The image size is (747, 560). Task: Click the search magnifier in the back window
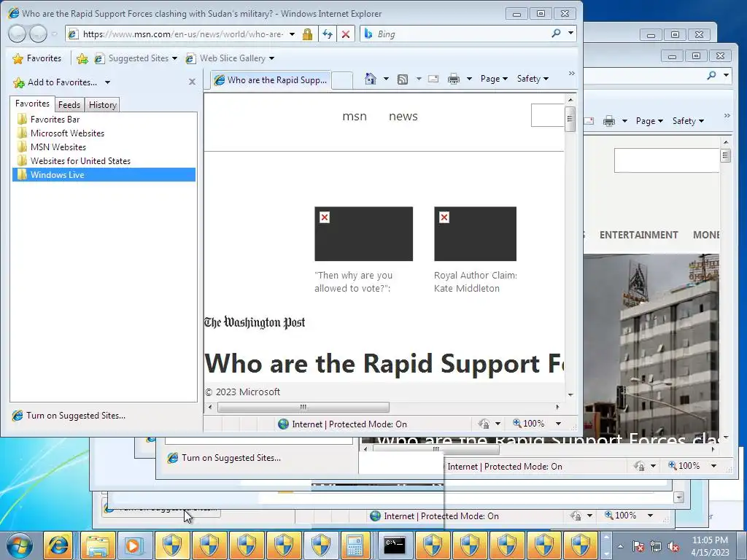[711, 75]
